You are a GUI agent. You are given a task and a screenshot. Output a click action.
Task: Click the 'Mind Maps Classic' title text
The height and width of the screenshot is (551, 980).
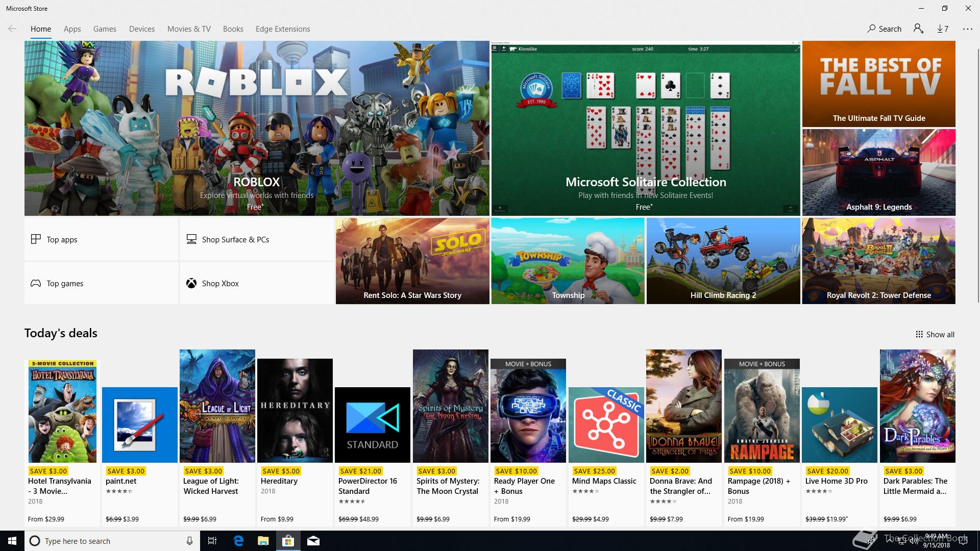point(604,481)
